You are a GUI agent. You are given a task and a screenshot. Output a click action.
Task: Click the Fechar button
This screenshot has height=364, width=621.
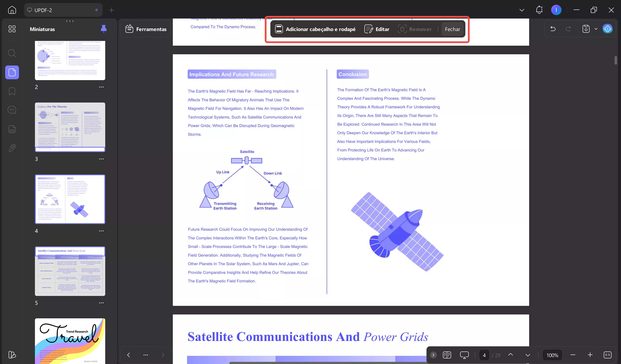[452, 29]
